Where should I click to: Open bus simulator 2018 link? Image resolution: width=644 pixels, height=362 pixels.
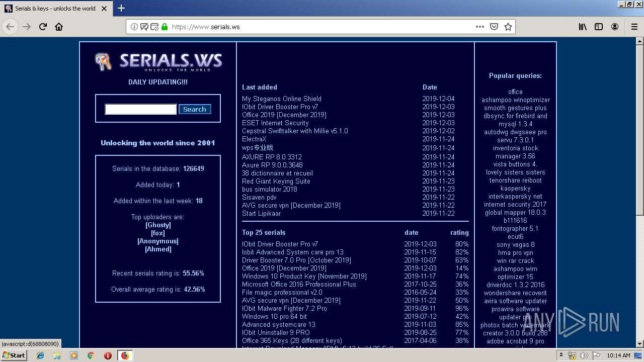point(270,189)
